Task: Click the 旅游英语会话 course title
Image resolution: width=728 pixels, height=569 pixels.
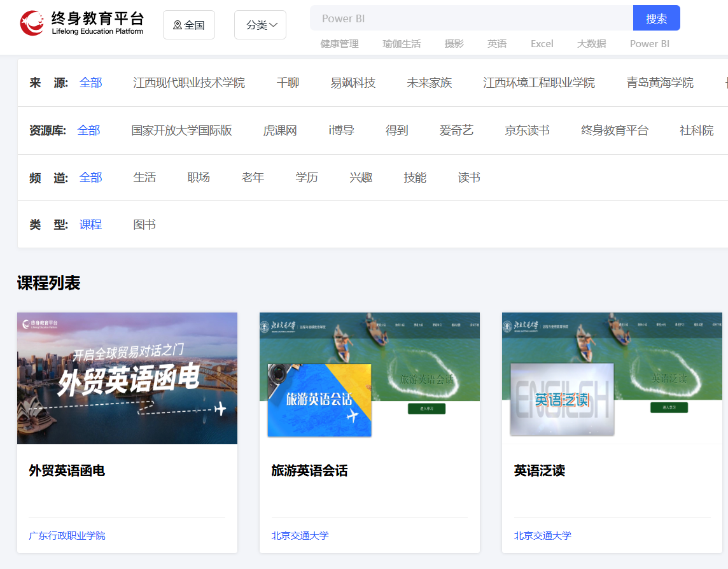Action: click(x=310, y=470)
